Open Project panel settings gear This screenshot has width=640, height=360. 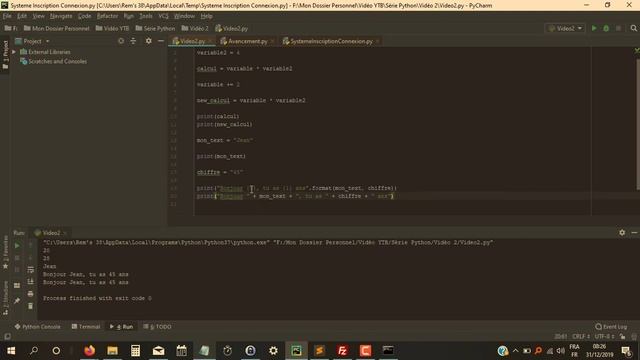(149, 41)
